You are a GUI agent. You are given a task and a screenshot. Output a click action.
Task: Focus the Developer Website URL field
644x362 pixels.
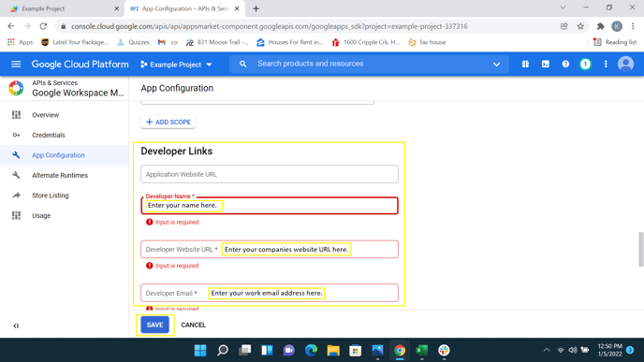(270, 249)
